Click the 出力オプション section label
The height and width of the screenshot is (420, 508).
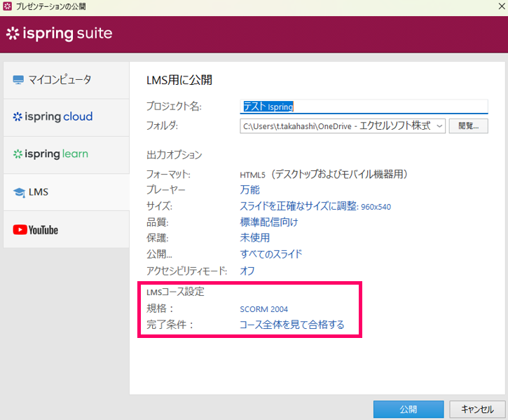pyautogui.click(x=174, y=155)
